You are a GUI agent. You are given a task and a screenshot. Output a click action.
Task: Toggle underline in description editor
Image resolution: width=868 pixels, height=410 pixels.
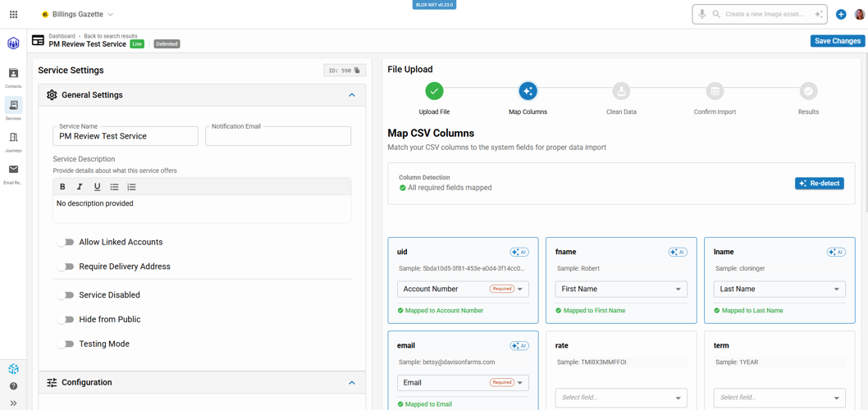coord(97,187)
